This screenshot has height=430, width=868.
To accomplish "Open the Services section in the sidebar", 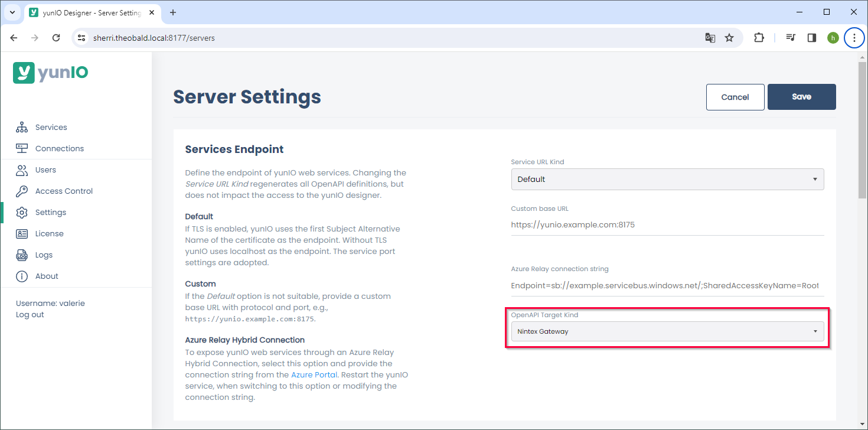I will [51, 127].
